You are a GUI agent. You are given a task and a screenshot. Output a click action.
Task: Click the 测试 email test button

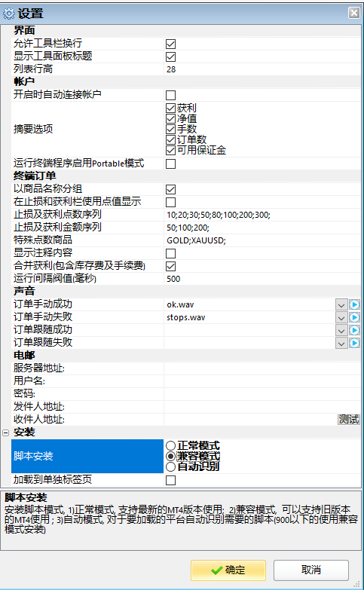(349, 419)
